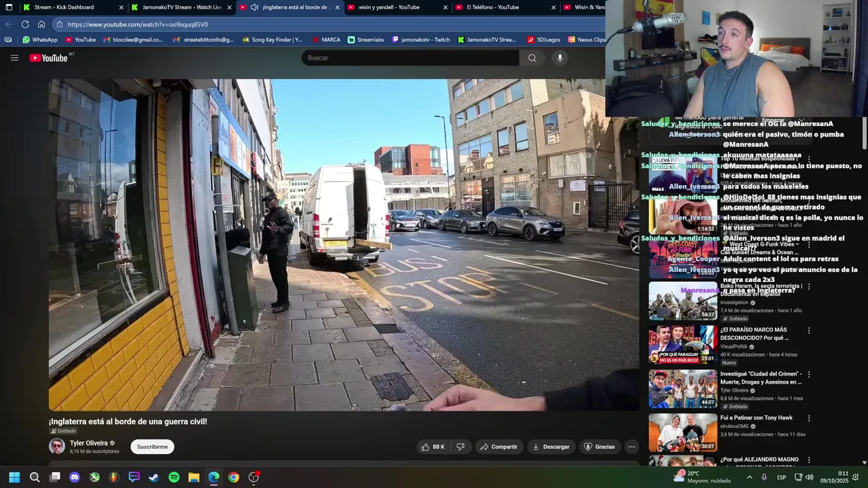
Task: Open Spotify from the taskbar
Action: (174, 477)
